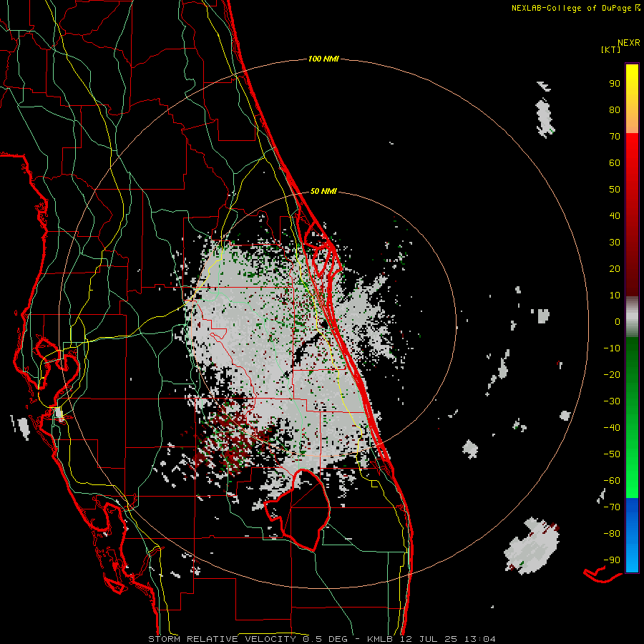Click the positive 80 scale value

615,109
